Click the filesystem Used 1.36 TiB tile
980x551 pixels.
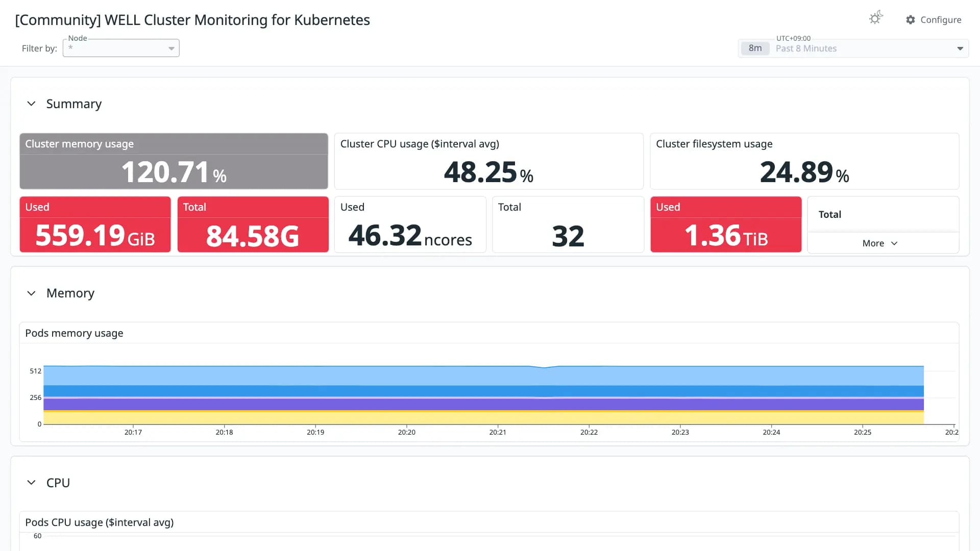[x=726, y=224]
